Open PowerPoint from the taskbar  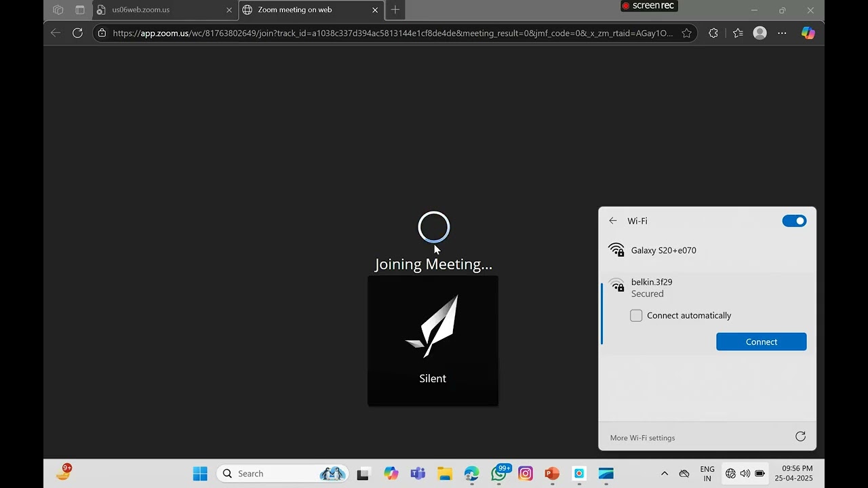(x=552, y=474)
